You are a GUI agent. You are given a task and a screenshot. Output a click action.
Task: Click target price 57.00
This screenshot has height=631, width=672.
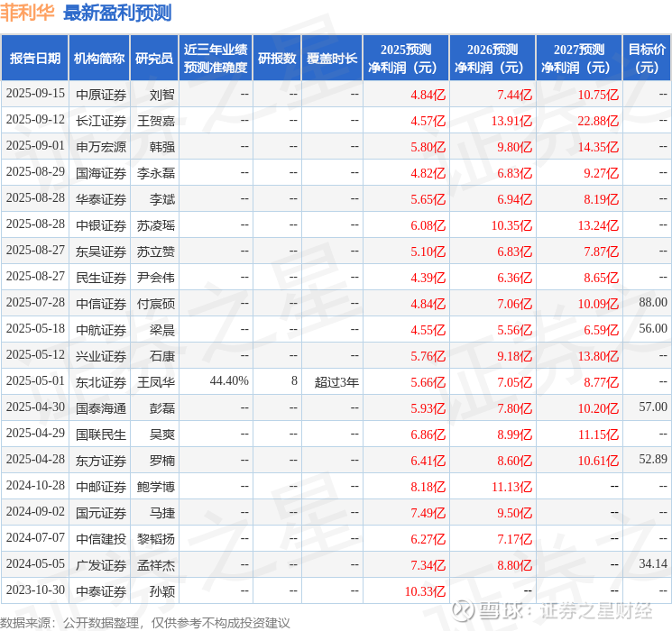pos(653,407)
